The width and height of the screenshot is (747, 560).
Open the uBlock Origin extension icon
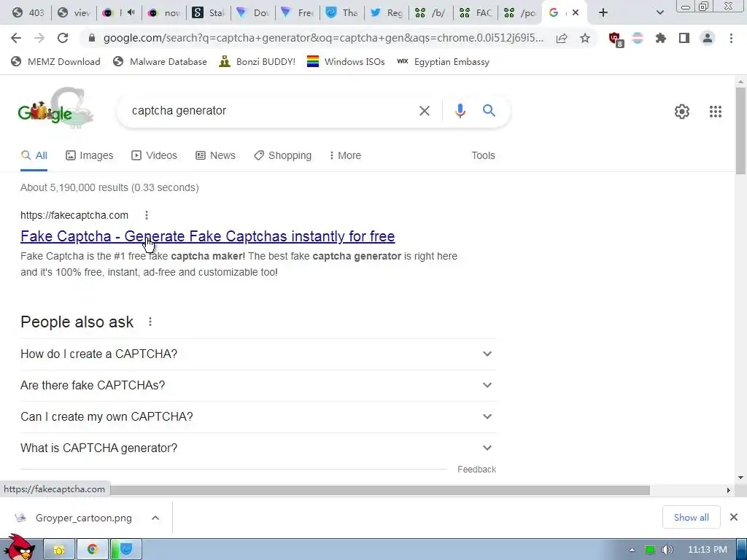tap(616, 39)
